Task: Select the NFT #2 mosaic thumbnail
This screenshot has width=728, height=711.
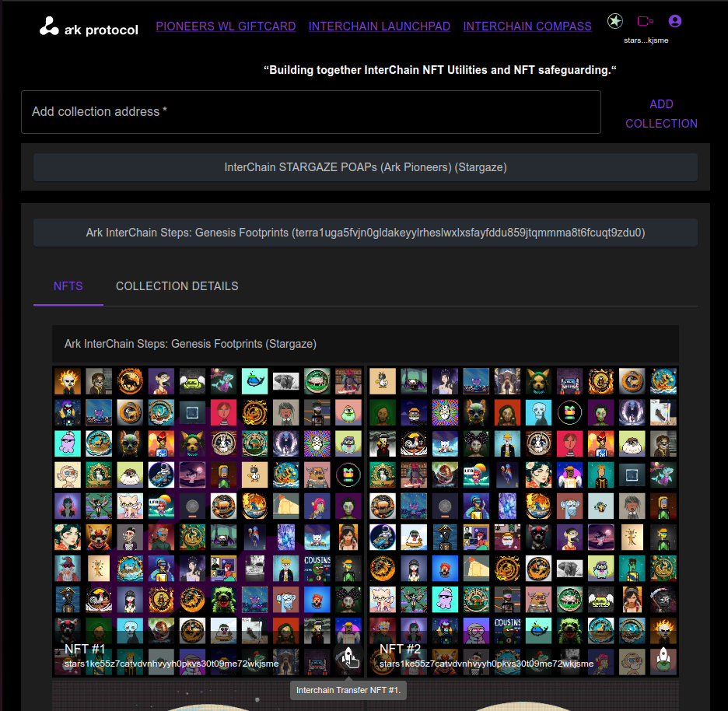Action: (x=523, y=521)
